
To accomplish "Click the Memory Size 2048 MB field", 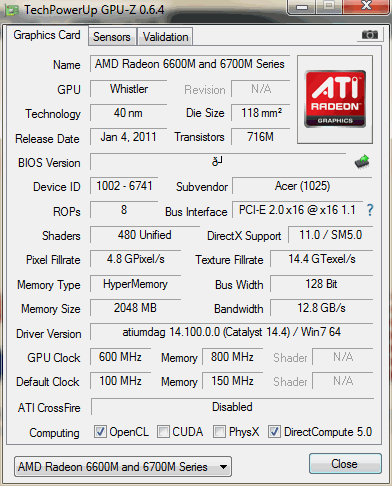I will pyautogui.click(x=135, y=308).
